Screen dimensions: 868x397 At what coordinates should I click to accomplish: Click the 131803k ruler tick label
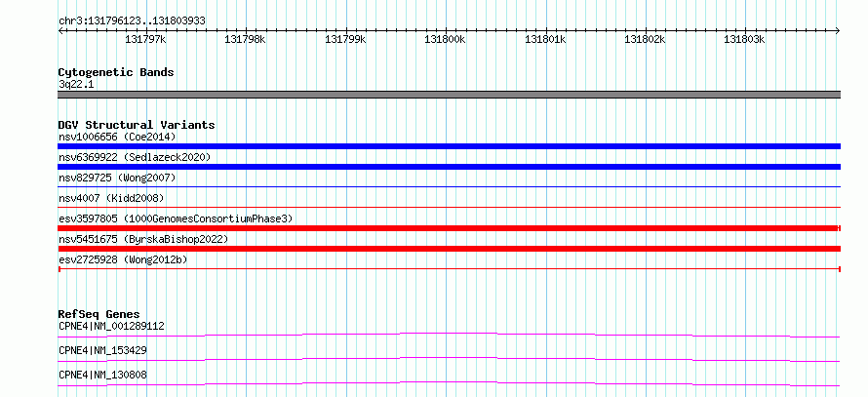[x=744, y=40]
